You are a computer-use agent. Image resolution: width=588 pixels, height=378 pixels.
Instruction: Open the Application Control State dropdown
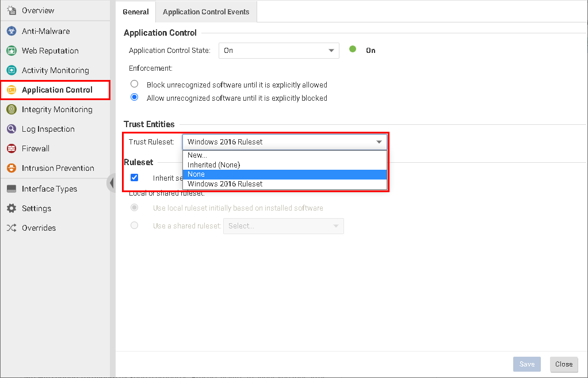point(278,51)
